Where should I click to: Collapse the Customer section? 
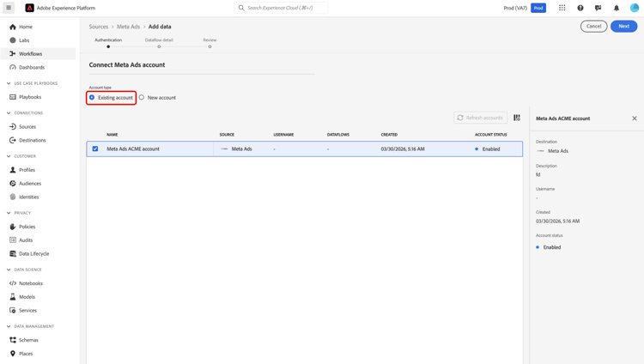pyautogui.click(x=9, y=156)
